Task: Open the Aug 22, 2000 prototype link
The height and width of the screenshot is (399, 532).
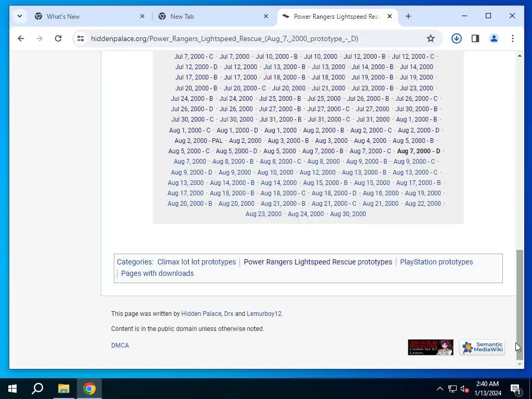Action: coord(423,204)
